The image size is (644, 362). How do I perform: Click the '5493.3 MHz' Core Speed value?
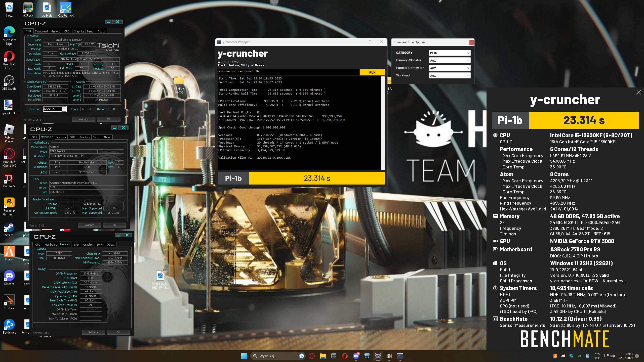coord(55,86)
